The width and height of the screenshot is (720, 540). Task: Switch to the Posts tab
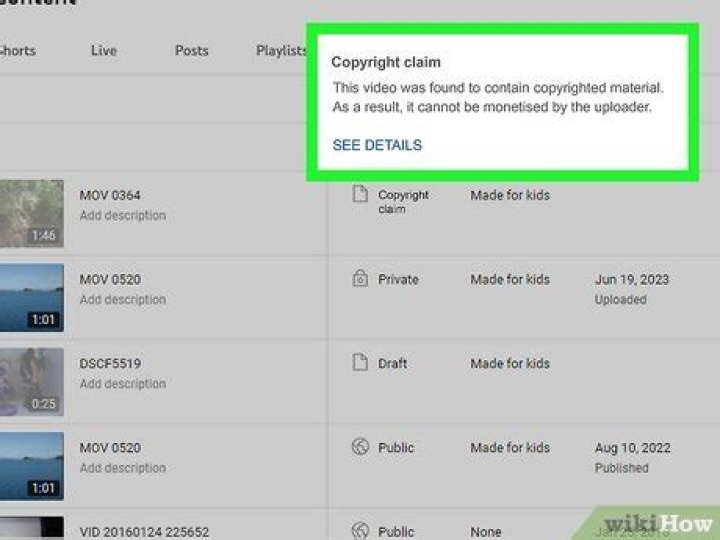click(192, 50)
